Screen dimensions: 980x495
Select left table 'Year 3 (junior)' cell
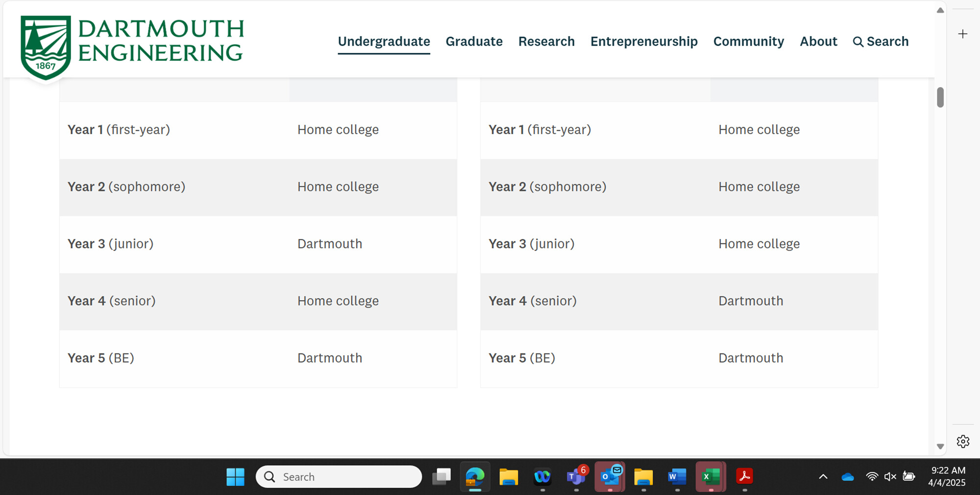[x=174, y=244]
